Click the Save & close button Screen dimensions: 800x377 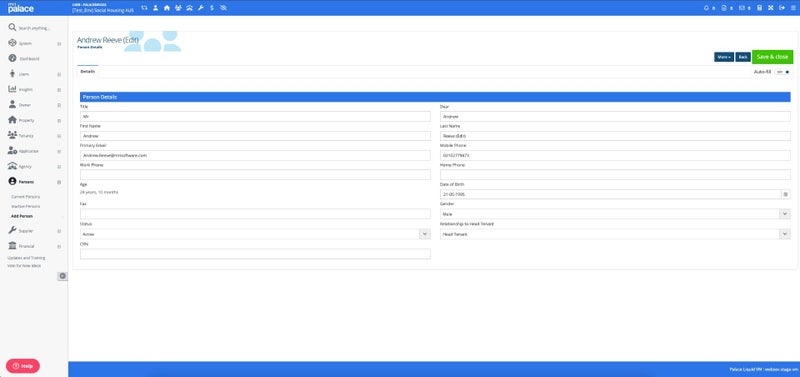point(772,57)
